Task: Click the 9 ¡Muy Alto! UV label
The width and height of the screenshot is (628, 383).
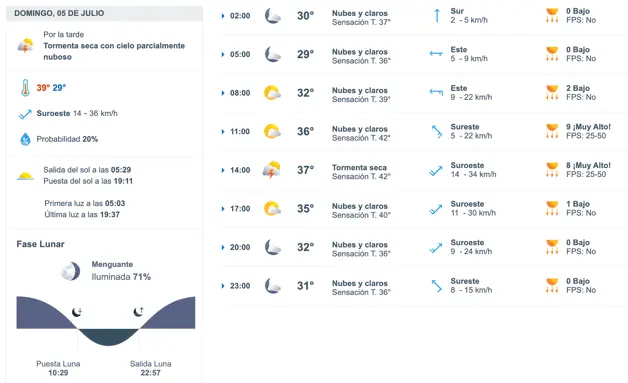Action: pyautogui.click(x=588, y=127)
